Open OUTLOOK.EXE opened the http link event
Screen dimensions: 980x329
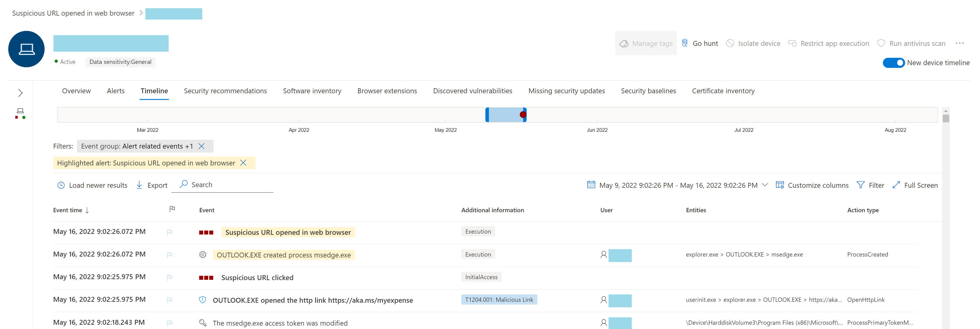click(x=313, y=301)
